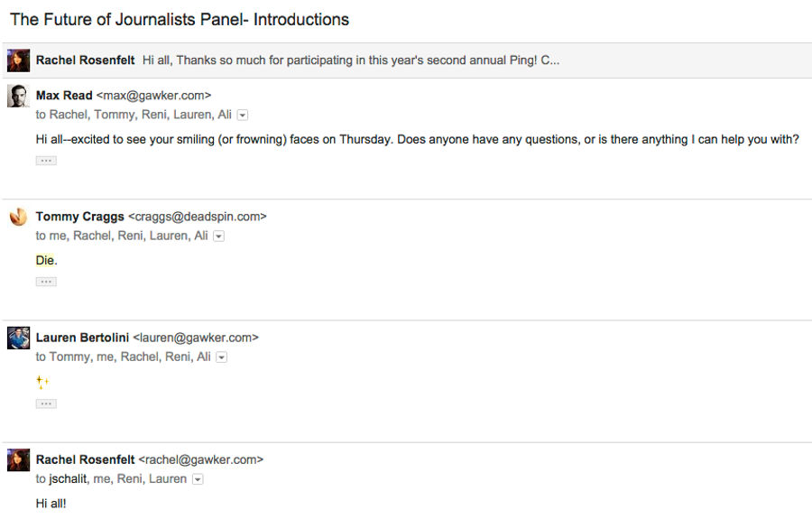Click the sparkle emoji in Lauren's message
812x519 pixels.
42,383
